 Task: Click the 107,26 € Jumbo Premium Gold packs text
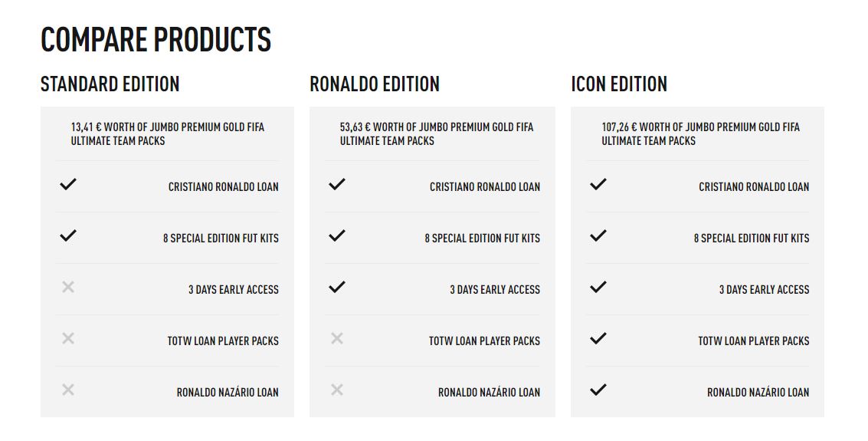pos(700,133)
